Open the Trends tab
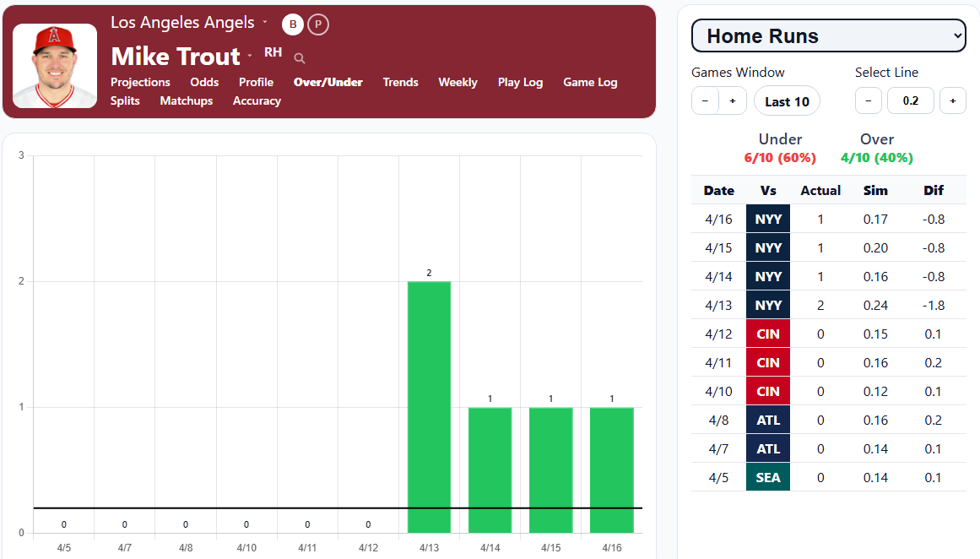This screenshot has height=559, width=980. 401,82
